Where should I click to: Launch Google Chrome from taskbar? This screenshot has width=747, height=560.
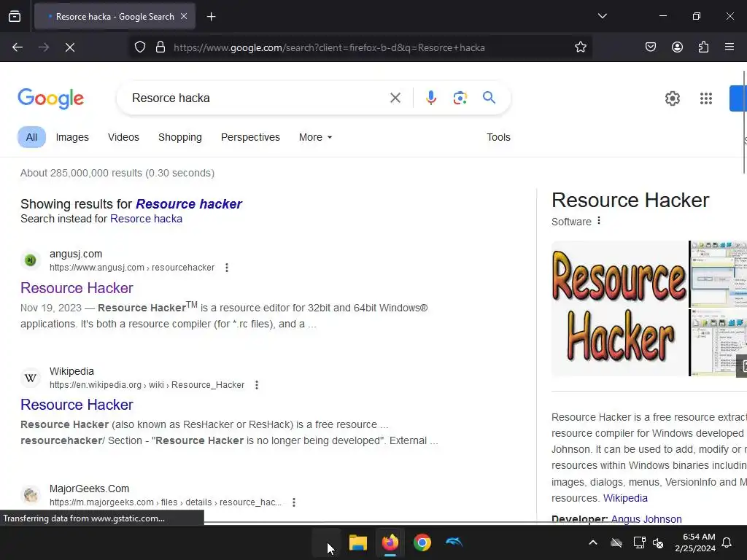pyautogui.click(x=422, y=542)
